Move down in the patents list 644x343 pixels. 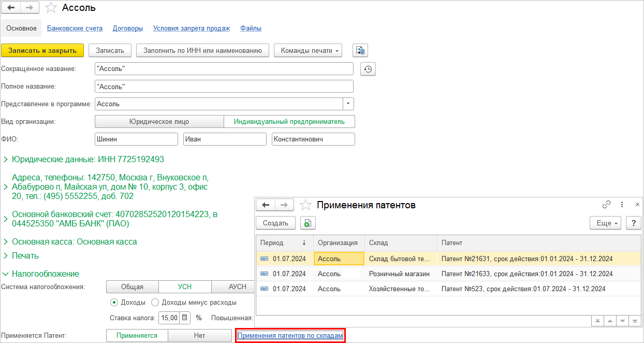pos(622,321)
